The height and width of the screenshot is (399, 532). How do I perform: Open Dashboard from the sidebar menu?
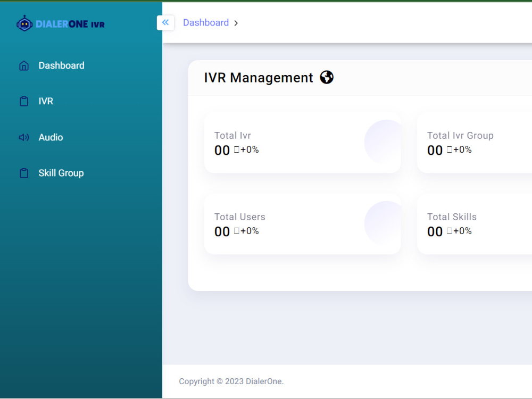pyautogui.click(x=61, y=65)
